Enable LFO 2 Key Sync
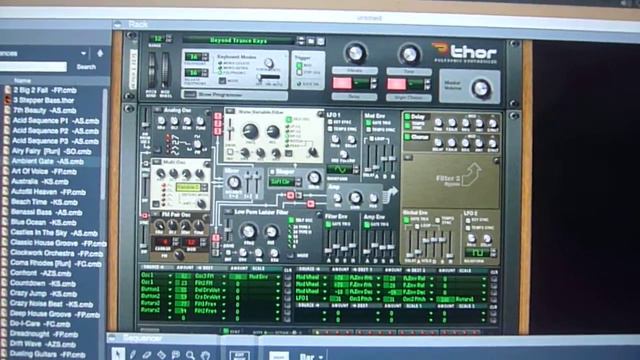640x360 pixels. click(x=468, y=221)
